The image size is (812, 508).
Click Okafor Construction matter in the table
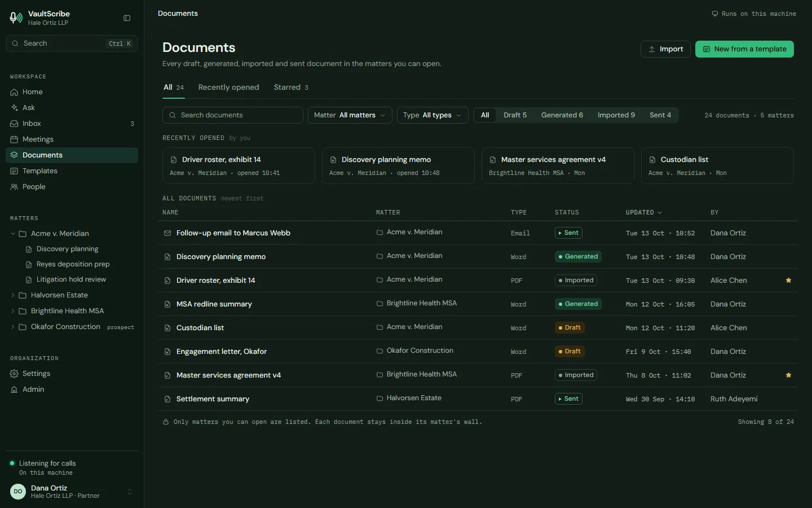click(415, 351)
